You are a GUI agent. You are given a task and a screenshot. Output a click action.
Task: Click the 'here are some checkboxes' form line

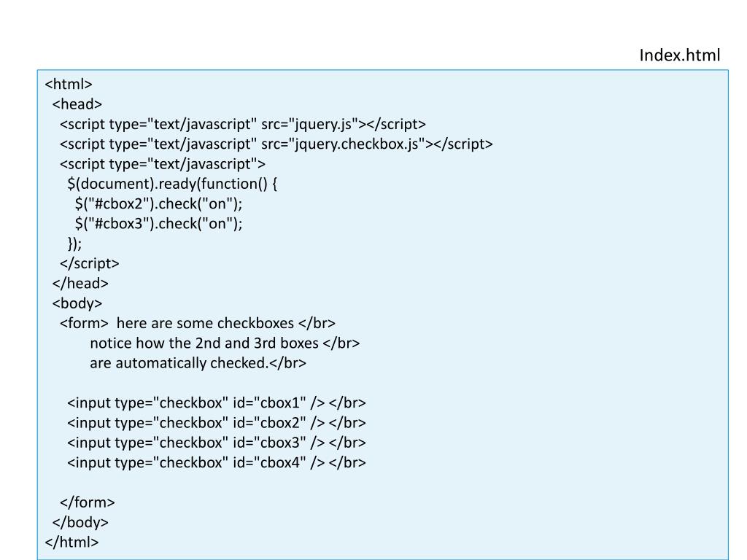[198, 324]
